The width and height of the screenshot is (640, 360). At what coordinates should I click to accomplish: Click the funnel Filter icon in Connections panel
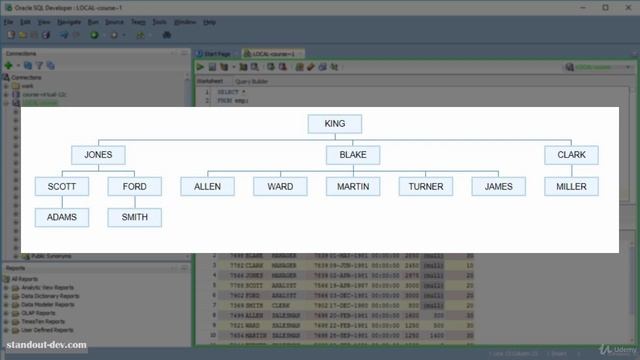point(39,65)
